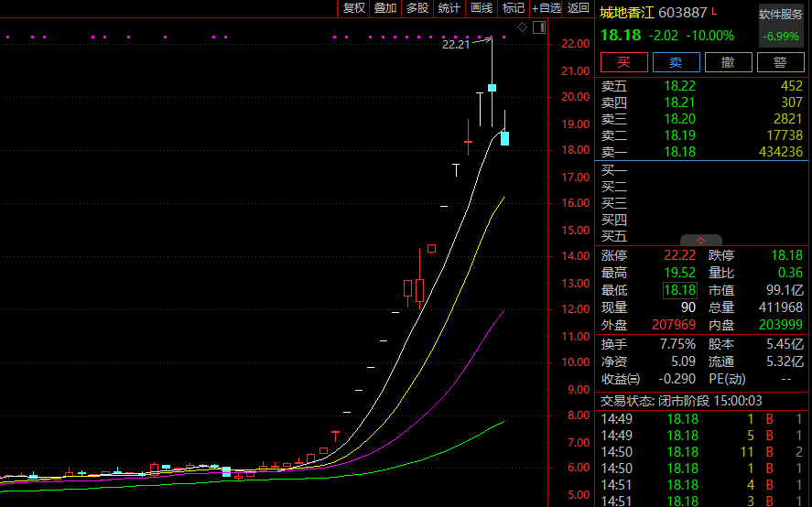Image resolution: width=812 pixels, height=507 pixels.
Task: Collapse order book with red chevron
Action: pos(701,240)
